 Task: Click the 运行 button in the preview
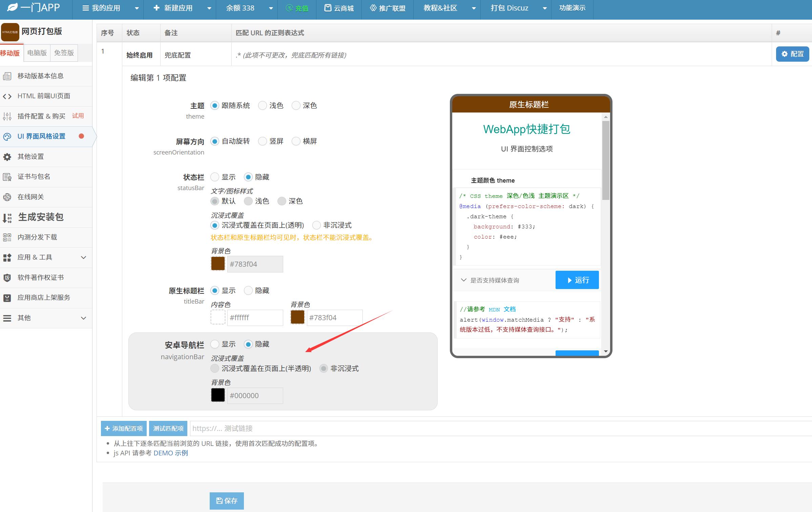pos(577,280)
